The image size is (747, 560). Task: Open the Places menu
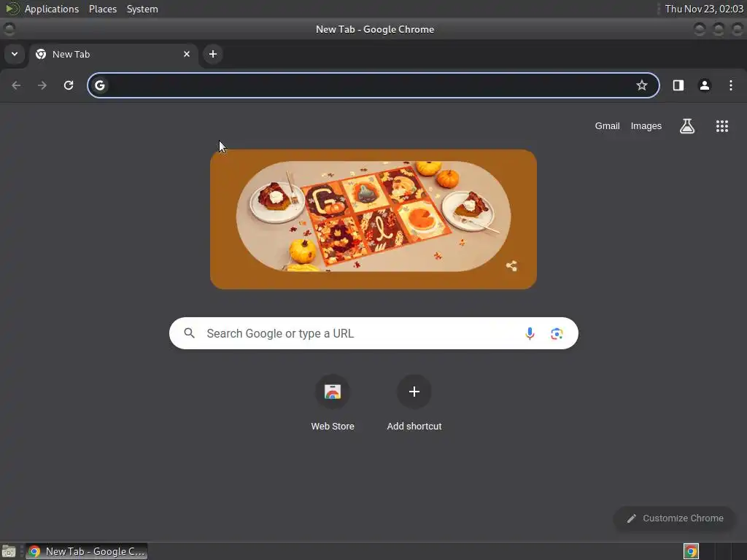pyautogui.click(x=103, y=9)
